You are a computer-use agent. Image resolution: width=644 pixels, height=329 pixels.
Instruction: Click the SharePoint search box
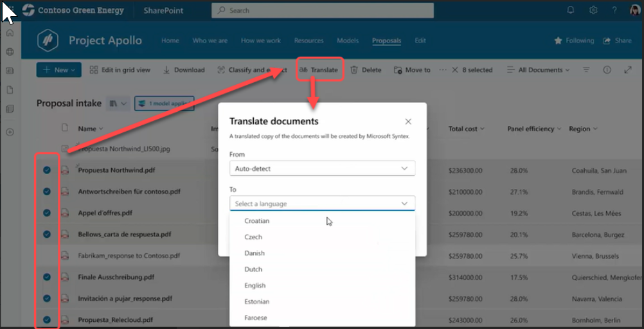323,10
